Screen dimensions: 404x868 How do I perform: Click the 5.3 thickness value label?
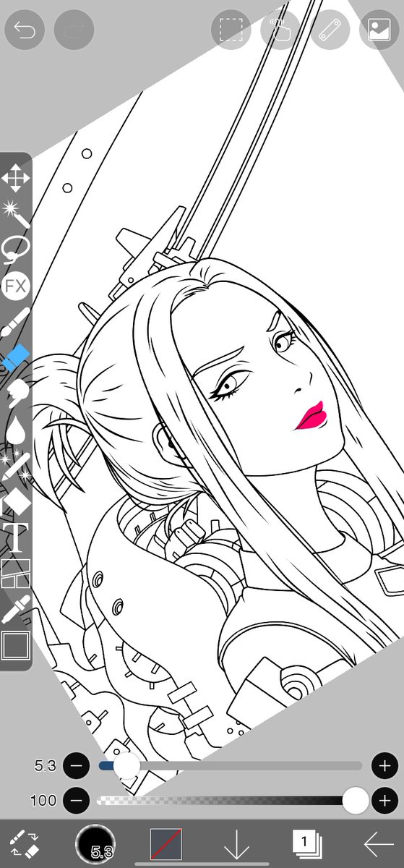[45, 765]
